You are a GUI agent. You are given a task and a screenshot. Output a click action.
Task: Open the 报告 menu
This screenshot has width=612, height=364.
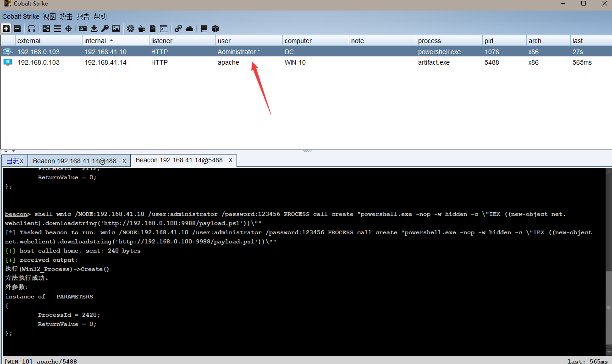click(x=83, y=17)
